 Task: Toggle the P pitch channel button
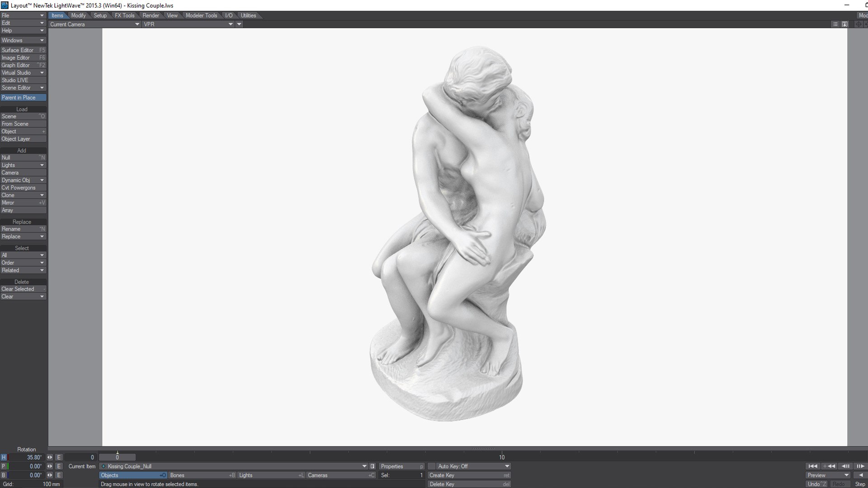(4, 466)
